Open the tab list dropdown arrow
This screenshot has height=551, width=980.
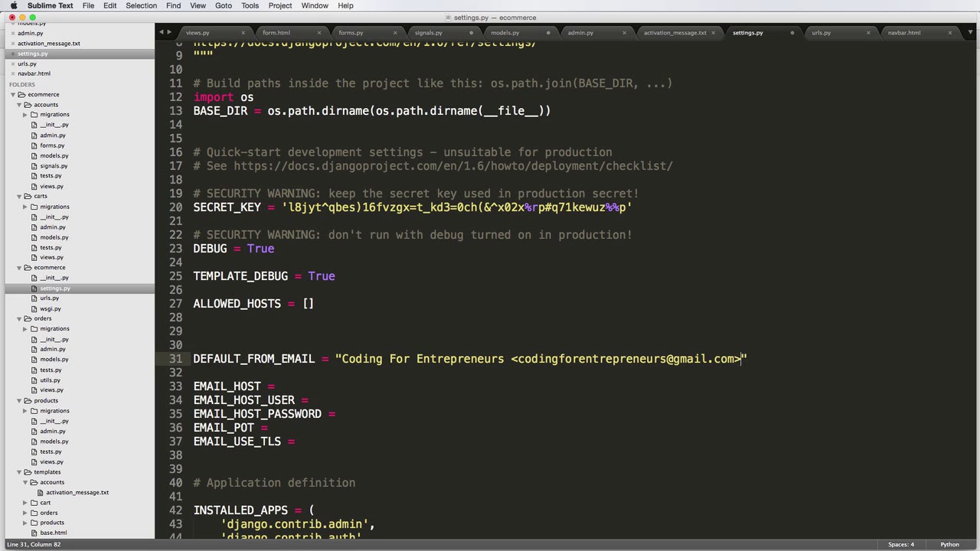(x=972, y=32)
